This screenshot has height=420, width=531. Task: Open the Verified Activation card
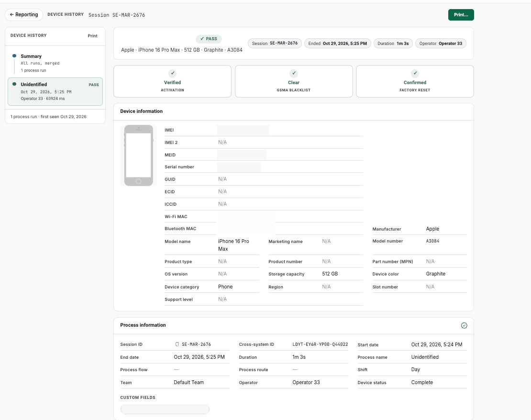[172, 81]
